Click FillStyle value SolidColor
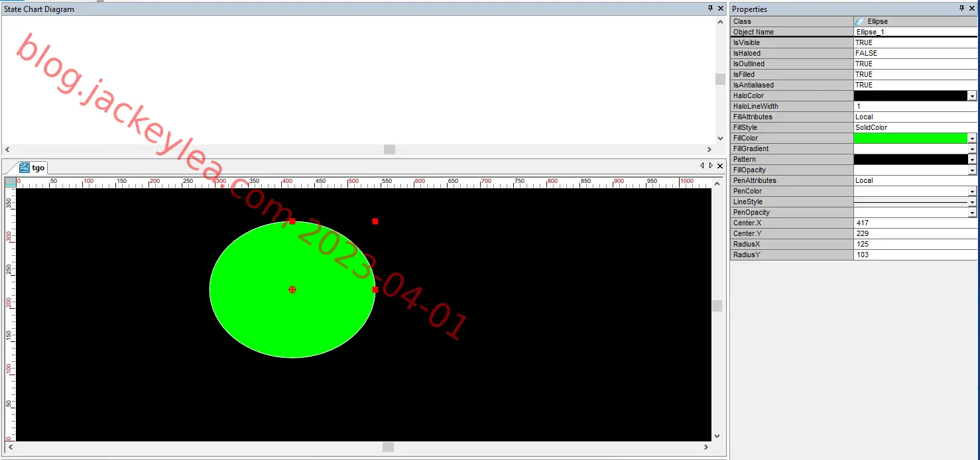980x460 pixels. pyautogui.click(x=915, y=127)
